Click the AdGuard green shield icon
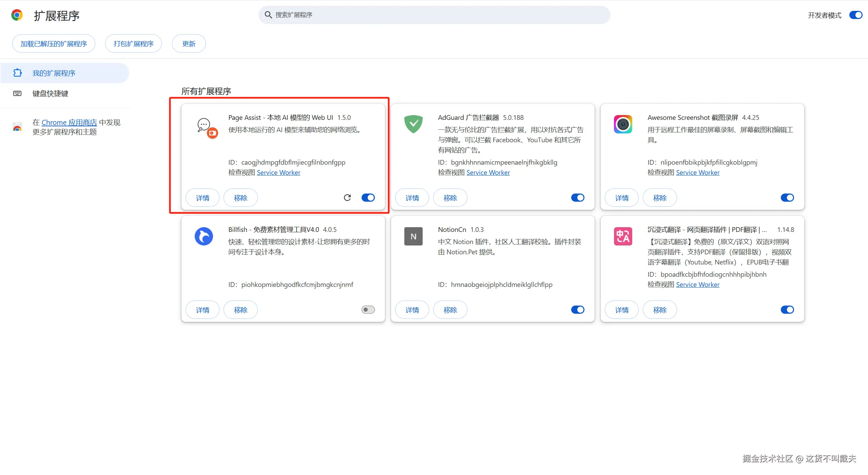 pos(413,124)
